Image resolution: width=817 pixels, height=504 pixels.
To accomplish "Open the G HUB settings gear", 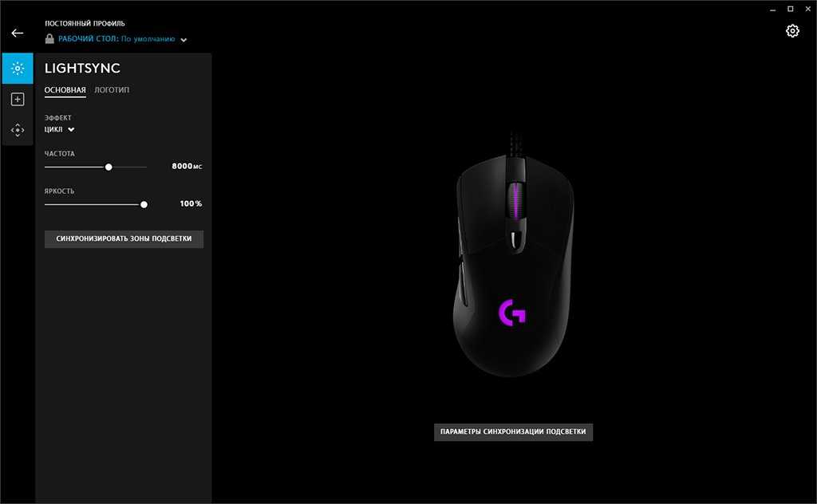I will coord(792,31).
